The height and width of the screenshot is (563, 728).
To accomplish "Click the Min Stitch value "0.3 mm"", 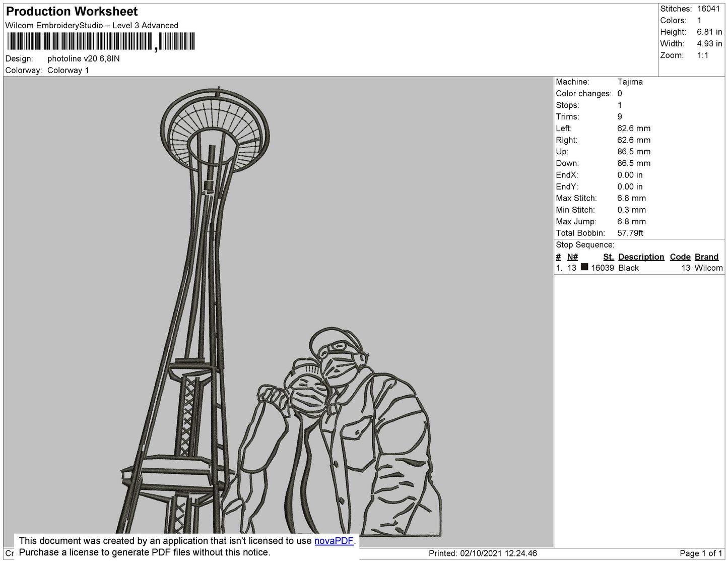I will [x=631, y=210].
